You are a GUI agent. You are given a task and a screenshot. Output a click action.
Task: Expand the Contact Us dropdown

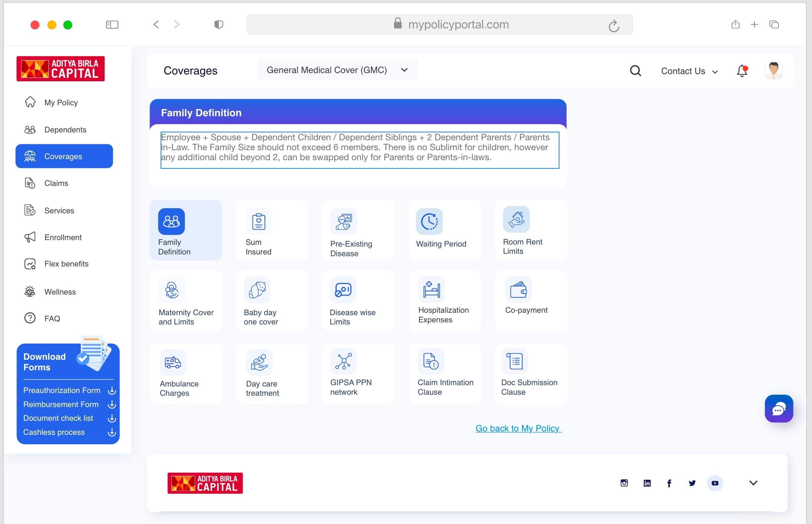[x=689, y=71]
